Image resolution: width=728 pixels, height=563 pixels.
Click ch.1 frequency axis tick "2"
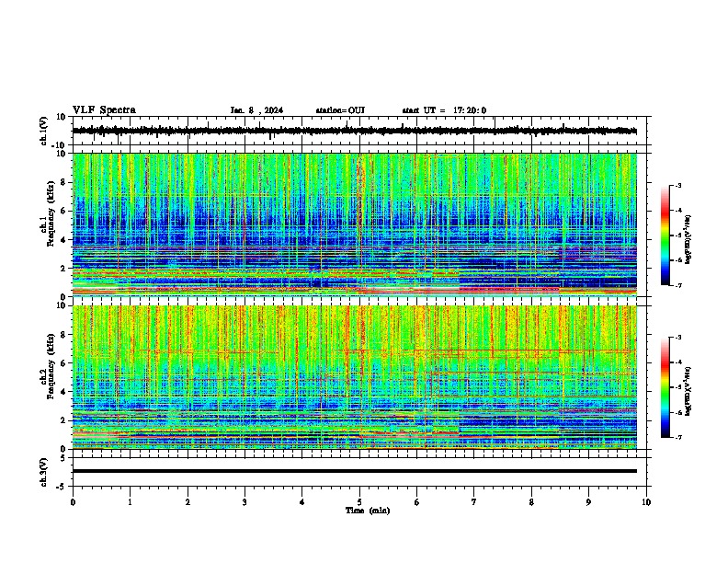[x=63, y=268]
